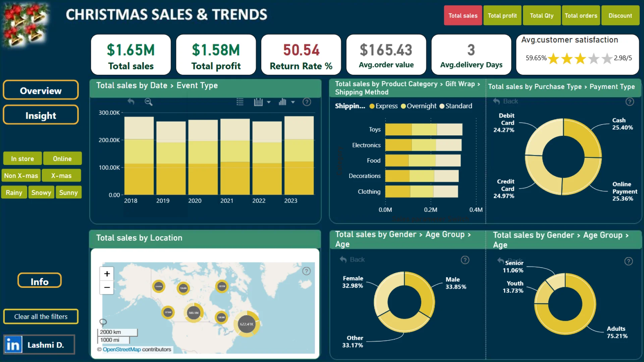Click the magnifier drill icon in date chart
Image resolution: width=644 pixels, height=362 pixels.
pos(149,102)
